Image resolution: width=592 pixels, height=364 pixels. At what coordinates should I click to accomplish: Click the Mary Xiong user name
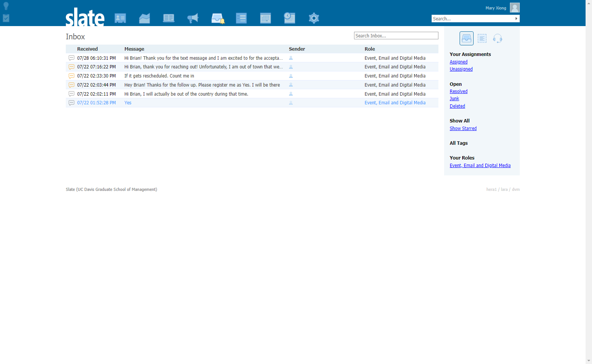coord(496,8)
